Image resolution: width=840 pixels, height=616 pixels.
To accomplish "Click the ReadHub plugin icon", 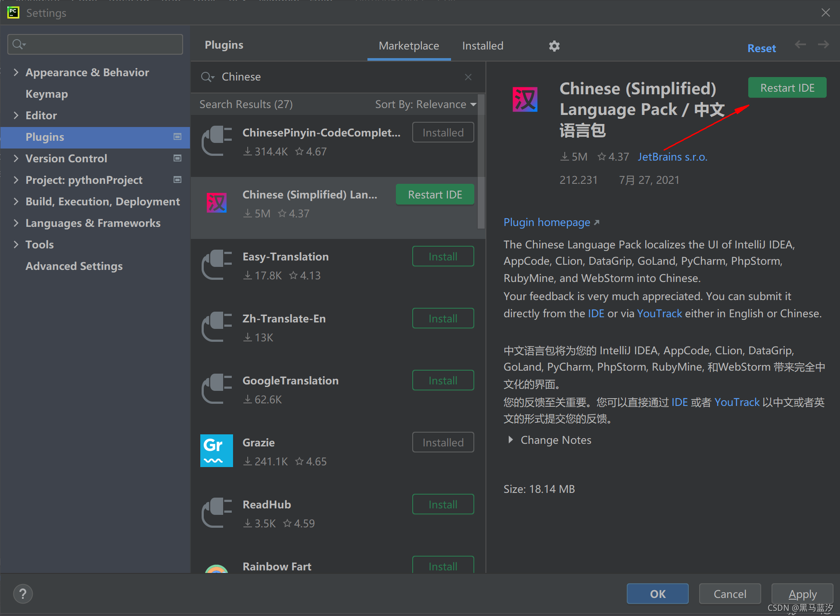I will [217, 513].
